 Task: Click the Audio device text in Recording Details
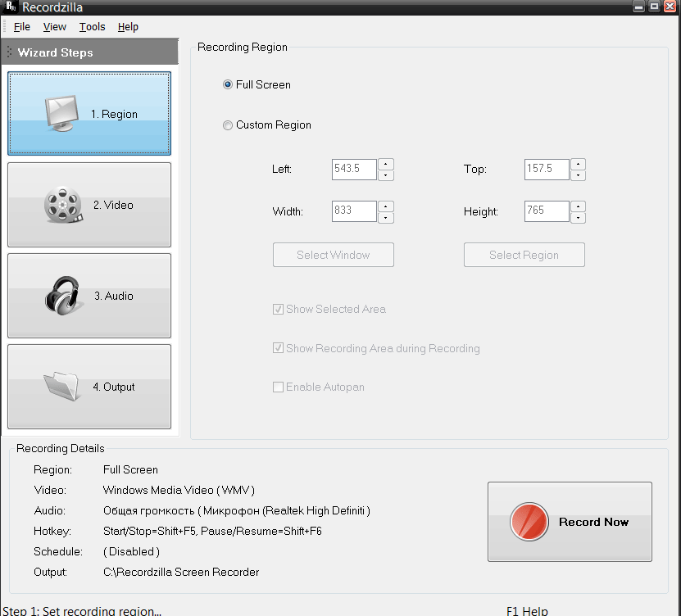[237, 510]
